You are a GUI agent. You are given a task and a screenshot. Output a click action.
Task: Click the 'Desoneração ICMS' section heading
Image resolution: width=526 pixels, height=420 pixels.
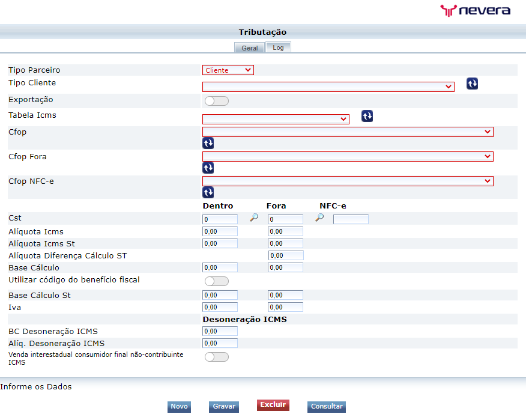click(244, 319)
